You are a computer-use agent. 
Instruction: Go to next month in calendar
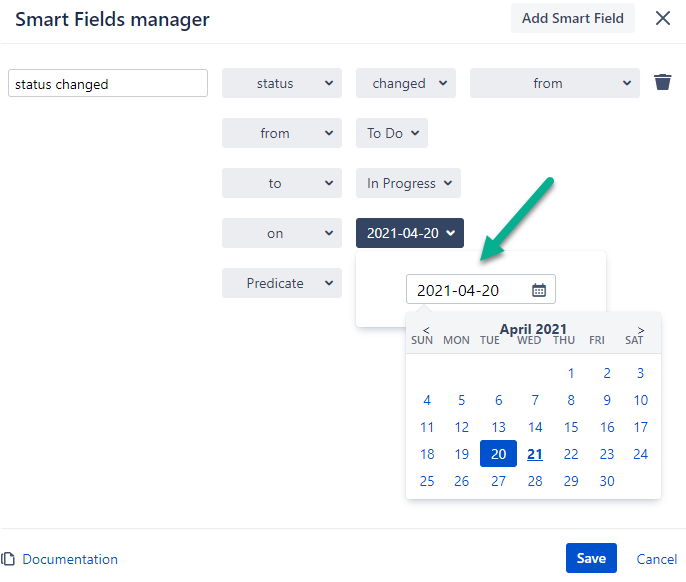[641, 329]
